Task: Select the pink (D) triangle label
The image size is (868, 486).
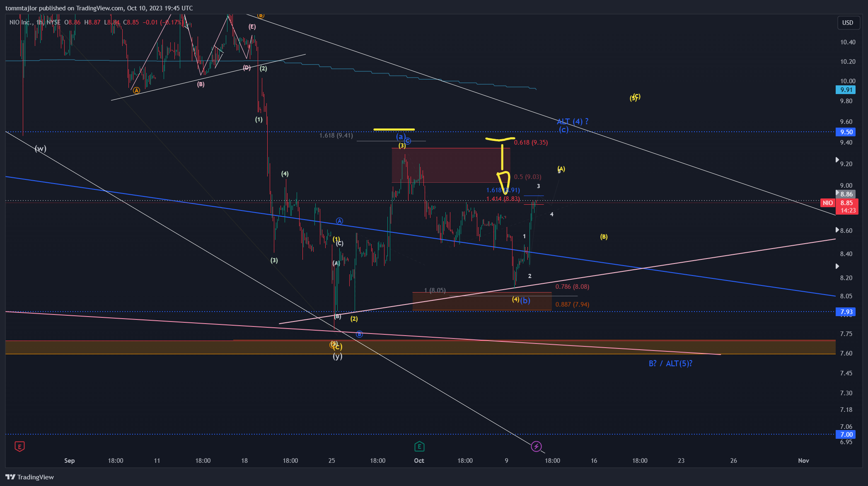Action: tap(247, 68)
